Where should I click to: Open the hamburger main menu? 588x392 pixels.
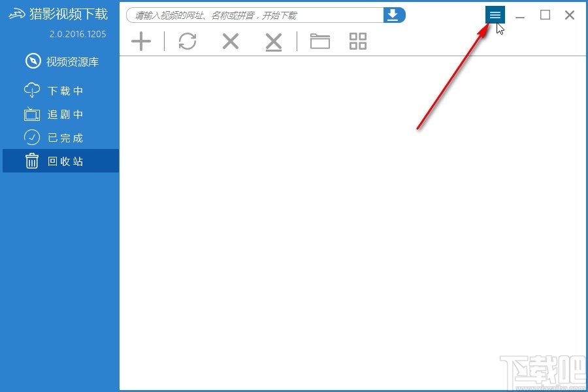tap(495, 15)
